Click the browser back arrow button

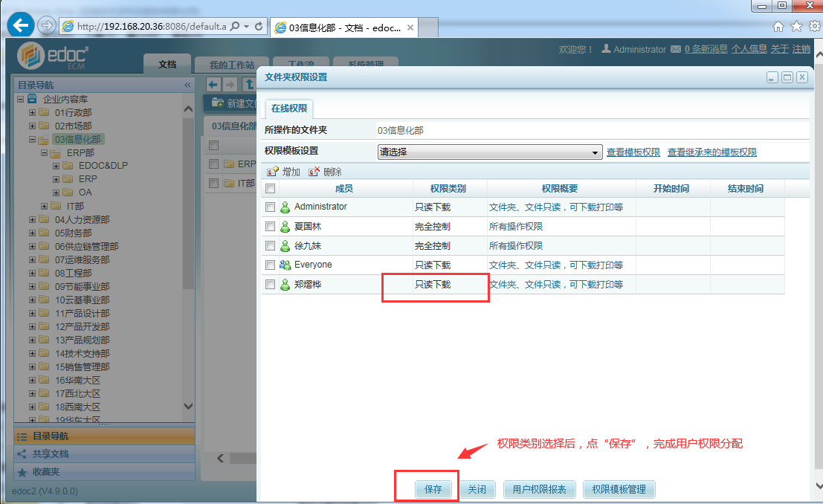click(x=20, y=25)
